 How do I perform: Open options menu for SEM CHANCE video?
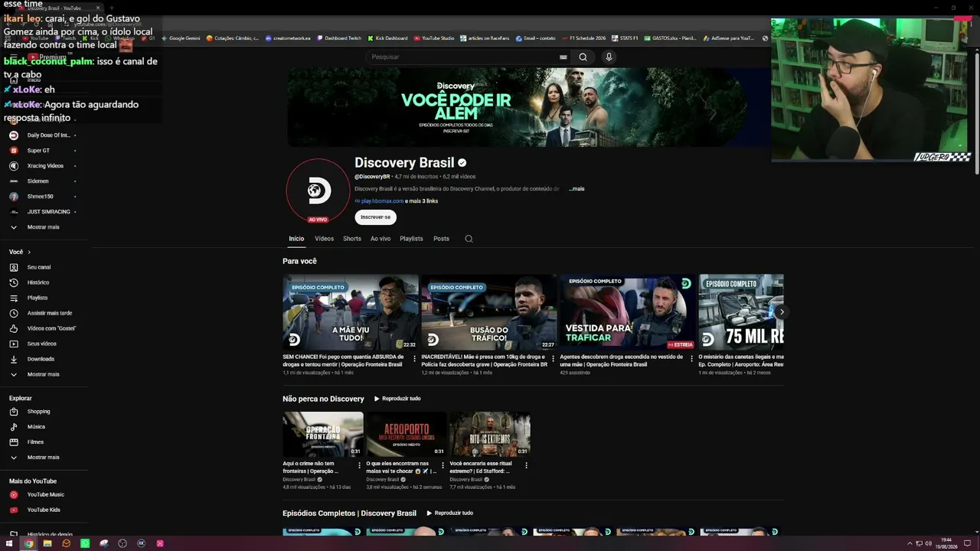click(414, 358)
